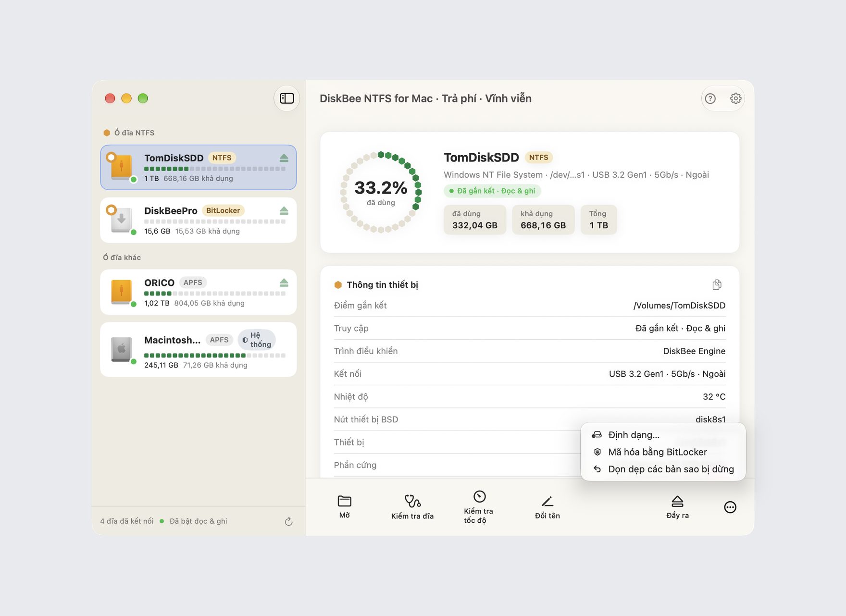This screenshot has height=616, width=846.
Task: Run Kiểm tra đĩa disk check
Action: click(412, 507)
